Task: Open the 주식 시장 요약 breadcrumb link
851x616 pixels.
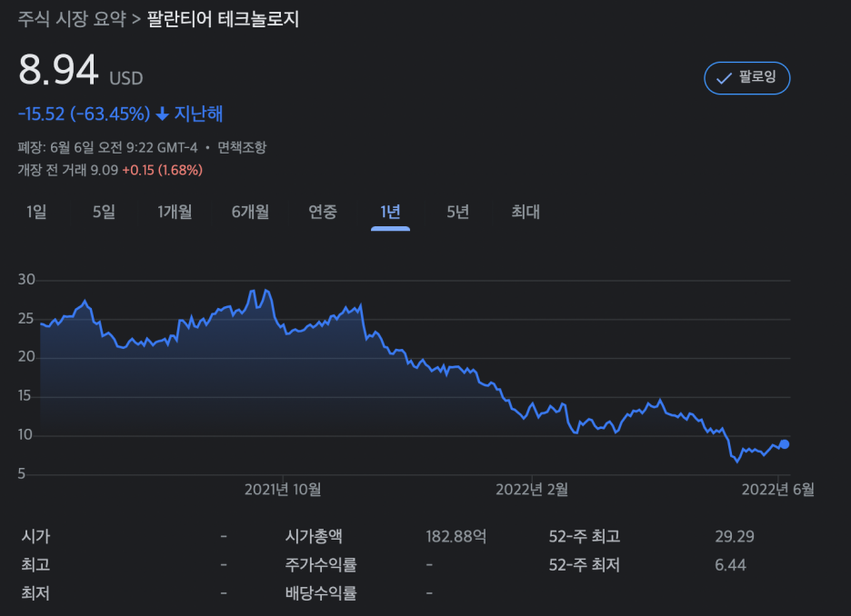Action: (72, 19)
